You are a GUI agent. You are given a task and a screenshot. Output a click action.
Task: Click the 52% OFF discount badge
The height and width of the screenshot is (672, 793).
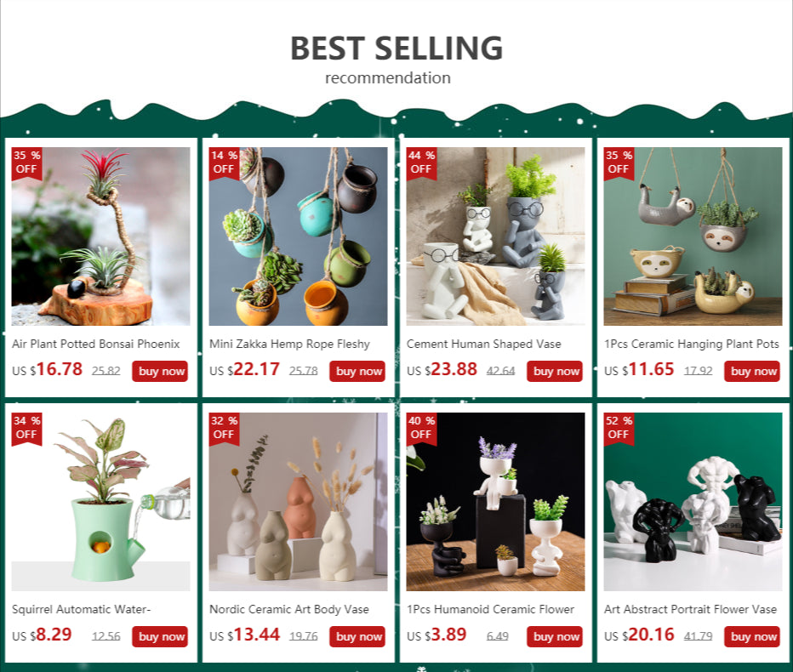pos(619,428)
